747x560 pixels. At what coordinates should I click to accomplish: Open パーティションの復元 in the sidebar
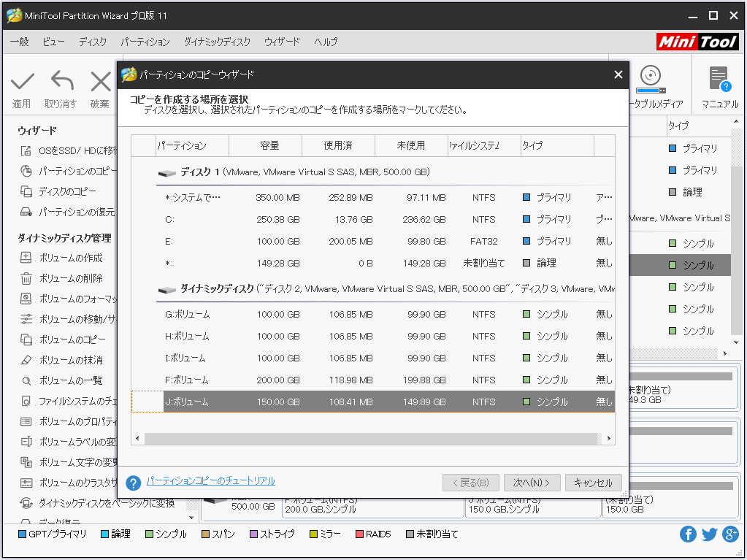click(68, 212)
